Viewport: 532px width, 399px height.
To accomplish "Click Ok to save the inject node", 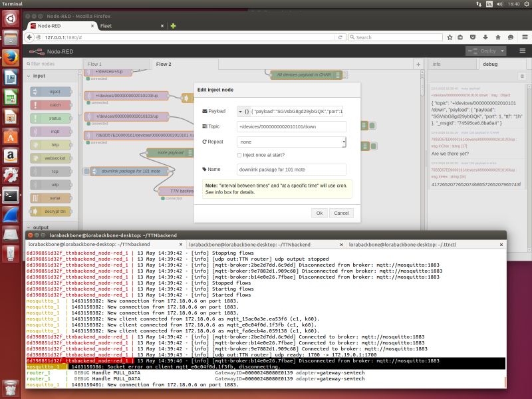I will [x=319, y=213].
